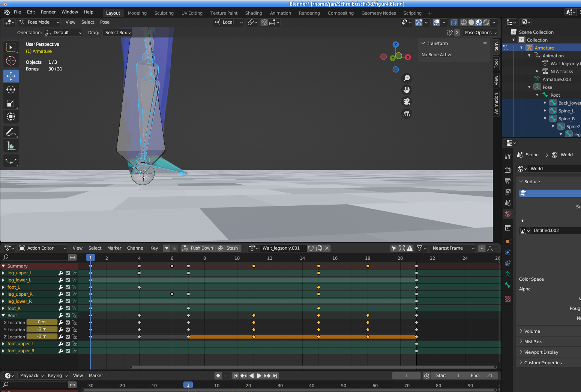Viewport: 581px width, 392px height.
Task: Open the Pose Mode dropdown
Action: [x=39, y=22]
